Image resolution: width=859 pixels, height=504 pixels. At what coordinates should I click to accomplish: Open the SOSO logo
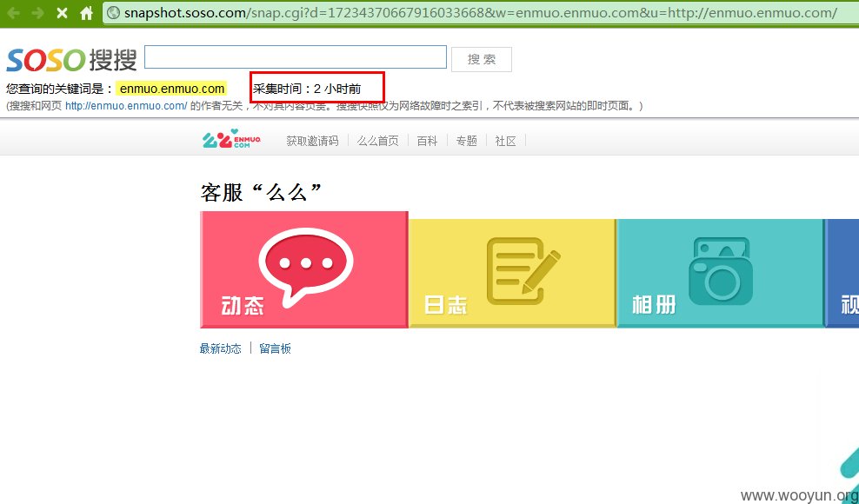pyautogui.click(x=71, y=59)
